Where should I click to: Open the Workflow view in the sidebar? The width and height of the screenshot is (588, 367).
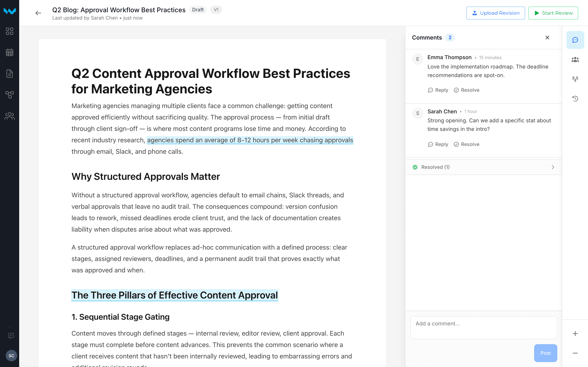[10, 95]
